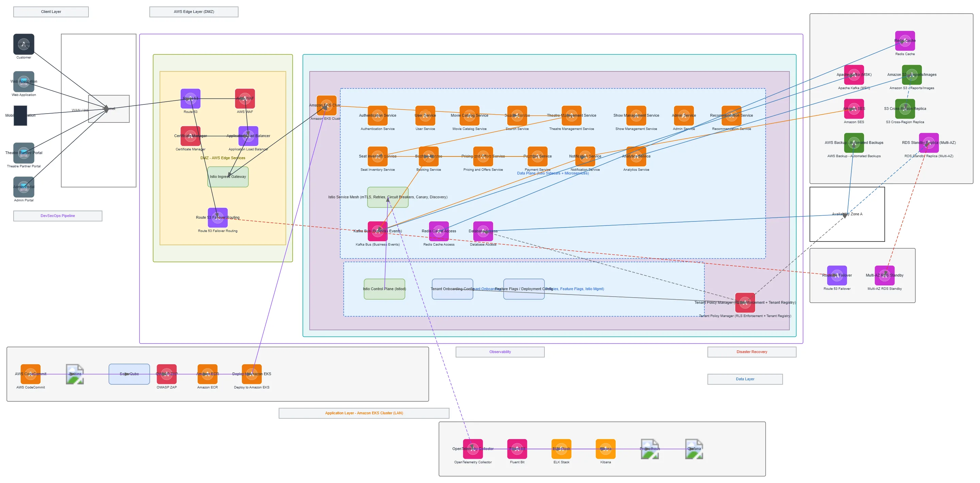Click the Fluent Bit icon
Screen dimensions: 980x483
coord(517,449)
